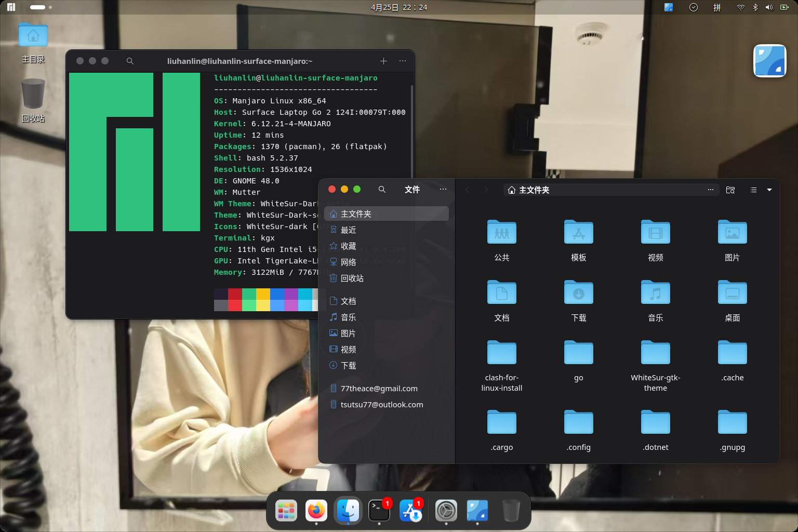Click the terminal search icon
Viewport: 798px width, 532px height.
[x=130, y=61]
